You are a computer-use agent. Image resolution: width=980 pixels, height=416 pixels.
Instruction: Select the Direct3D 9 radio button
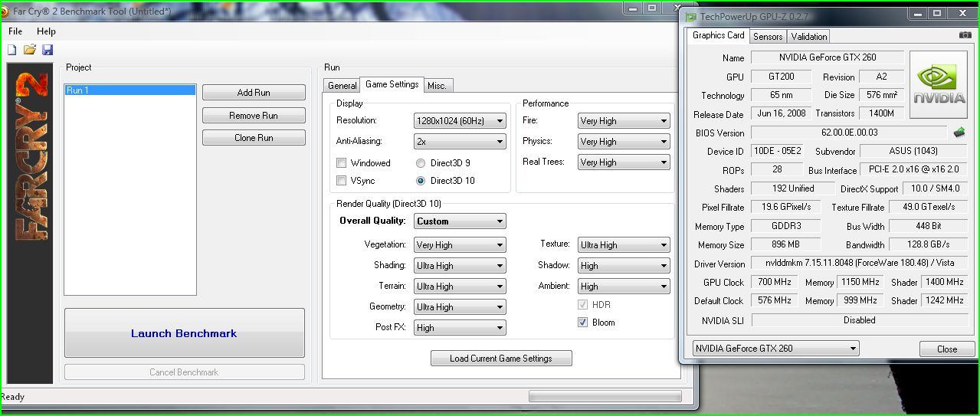tap(421, 163)
